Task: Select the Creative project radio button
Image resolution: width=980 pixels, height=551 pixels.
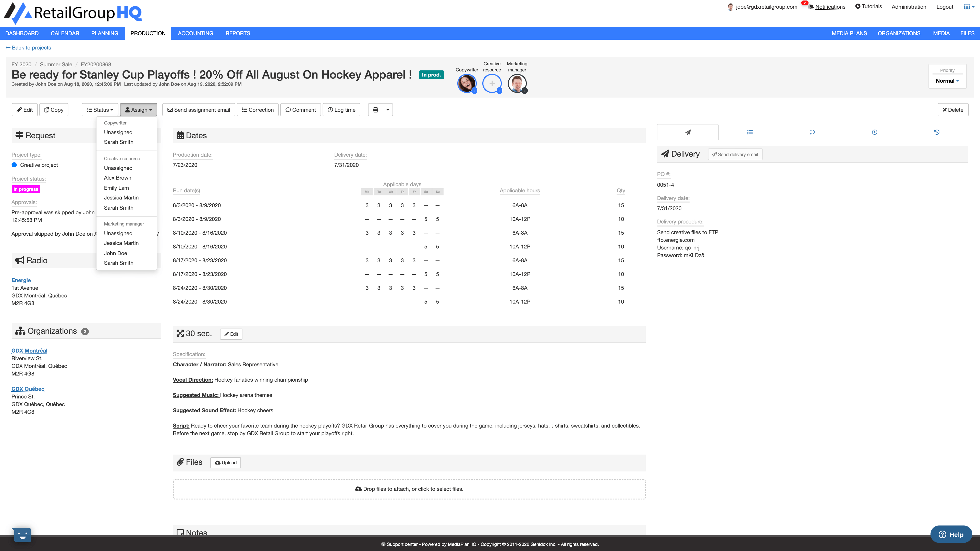Action: click(x=14, y=165)
